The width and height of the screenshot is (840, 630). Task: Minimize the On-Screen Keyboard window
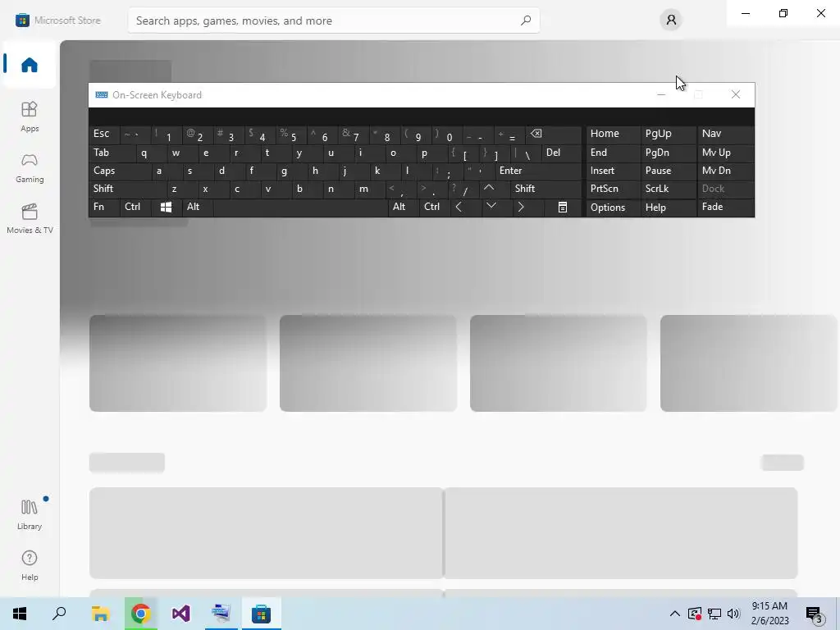(661, 95)
